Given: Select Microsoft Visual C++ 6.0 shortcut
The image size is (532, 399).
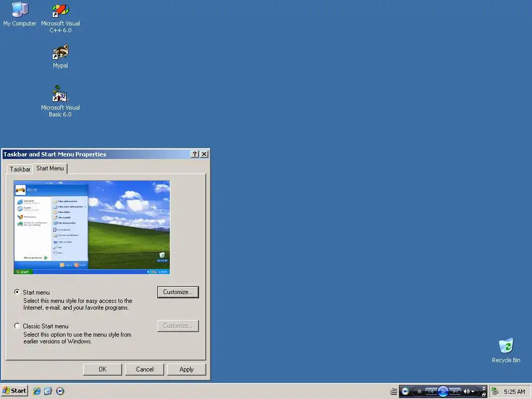Looking at the screenshot, I should pyautogui.click(x=60, y=17).
